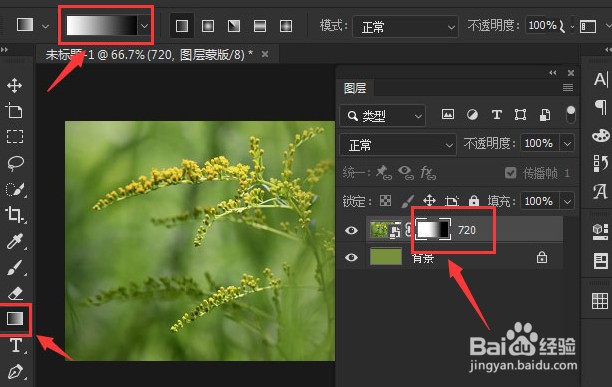The width and height of the screenshot is (612, 387).
Task: Hide the 720 layer
Action: coord(351,230)
